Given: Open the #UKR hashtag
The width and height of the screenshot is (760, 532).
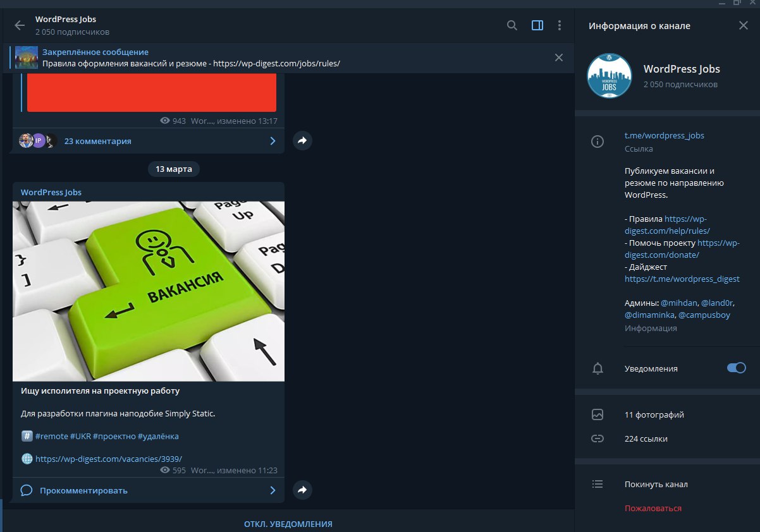Looking at the screenshot, I should [80, 436].
